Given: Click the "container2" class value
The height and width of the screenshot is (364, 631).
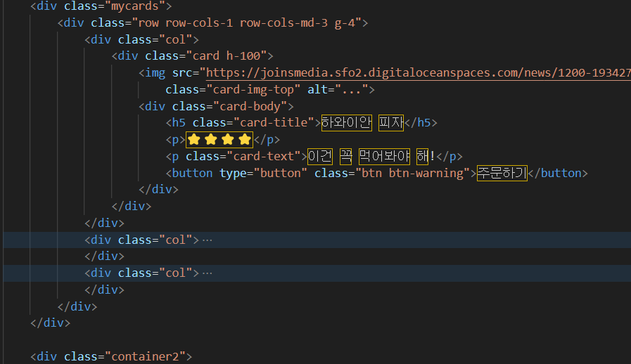Looking at the screenshot, I should (145, 357).
